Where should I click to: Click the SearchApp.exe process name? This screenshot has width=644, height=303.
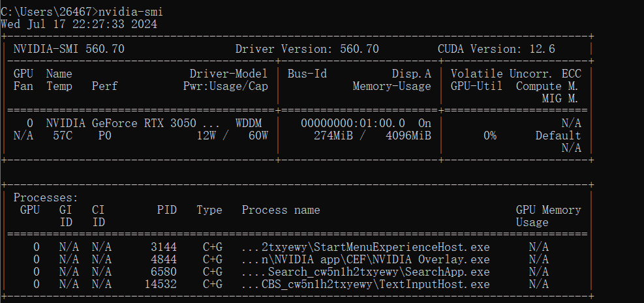point(447,272)
